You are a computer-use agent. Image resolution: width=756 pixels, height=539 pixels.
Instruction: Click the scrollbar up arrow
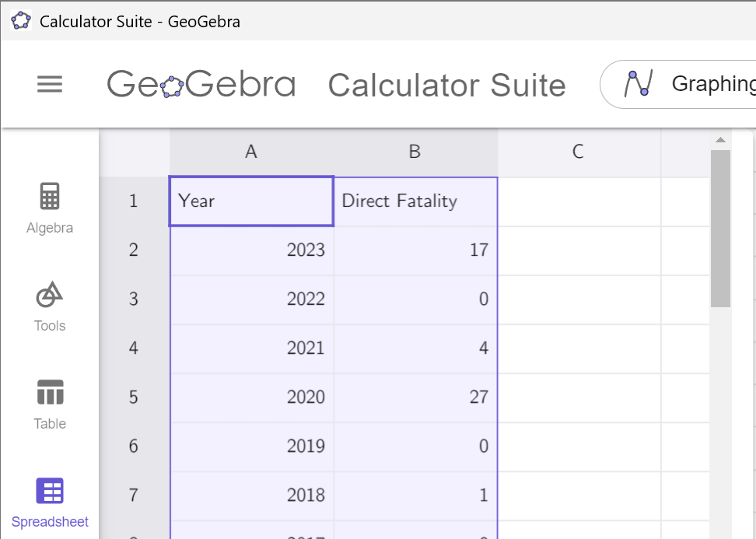click(720, 140)
